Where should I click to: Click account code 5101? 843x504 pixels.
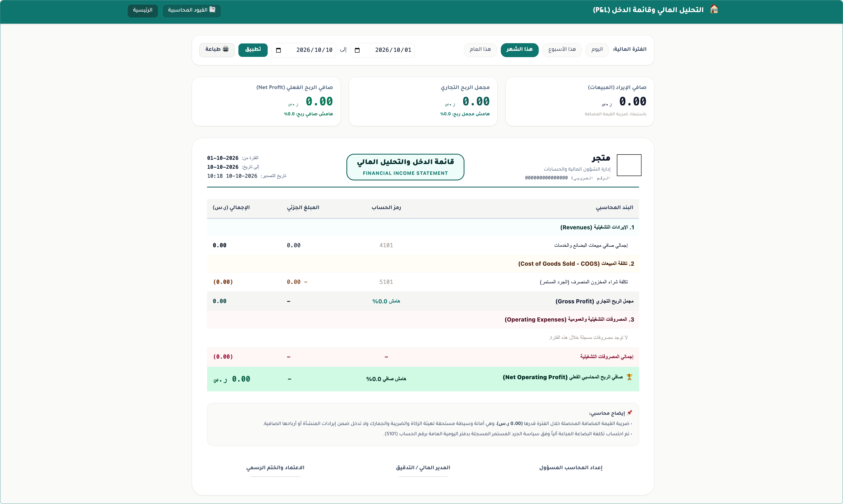point(386,282)
